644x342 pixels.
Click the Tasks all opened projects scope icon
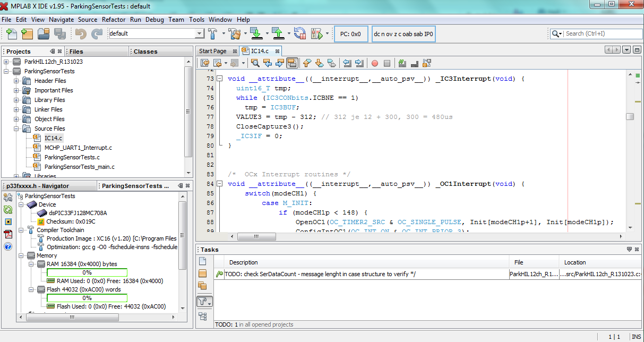[202, 286]
